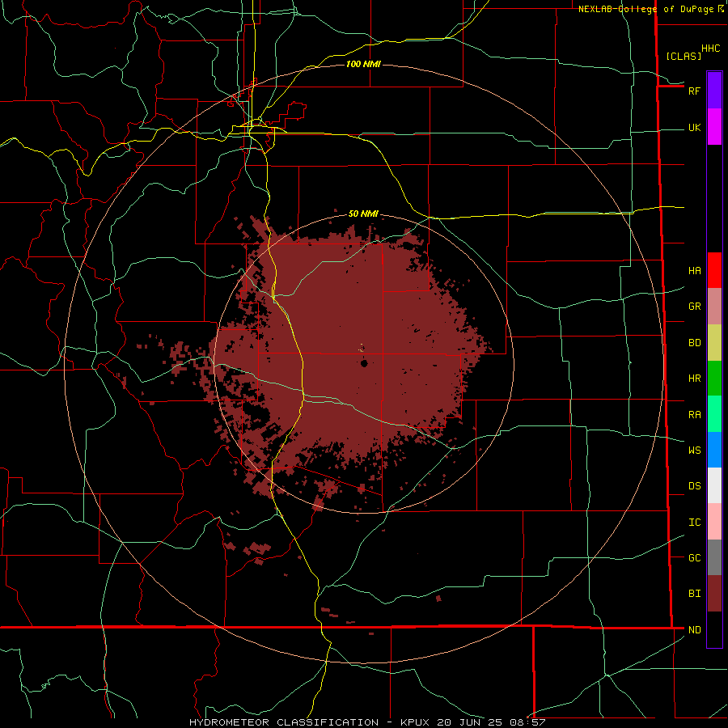Click the RA legend label
Image resolution: width=728 pixels, height=728 pixels.
tap(694, 415)
